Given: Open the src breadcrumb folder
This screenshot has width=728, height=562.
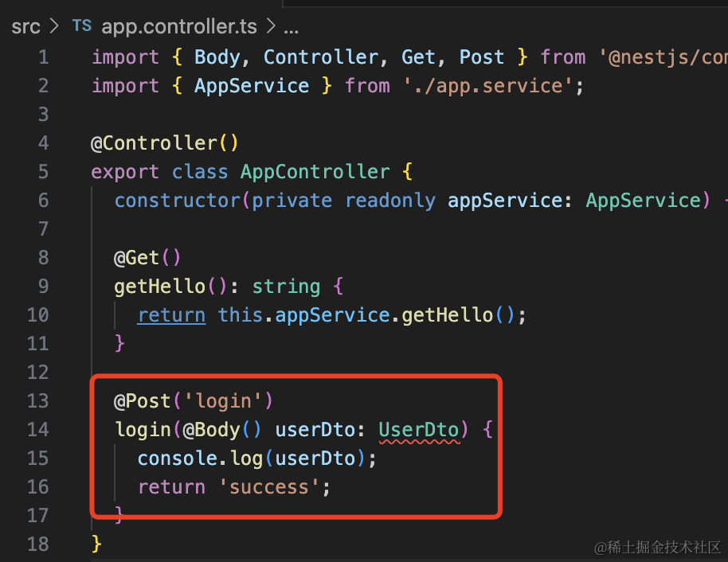Looking at the screenshot, I should [x=26, y=27].
